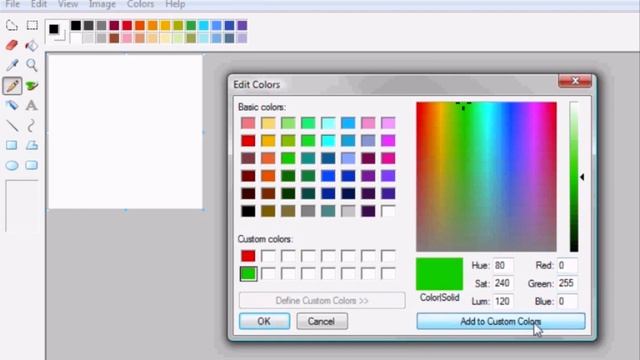Open the Colors menu
This screenshot has width=640, height=360.
click(140, 4)
